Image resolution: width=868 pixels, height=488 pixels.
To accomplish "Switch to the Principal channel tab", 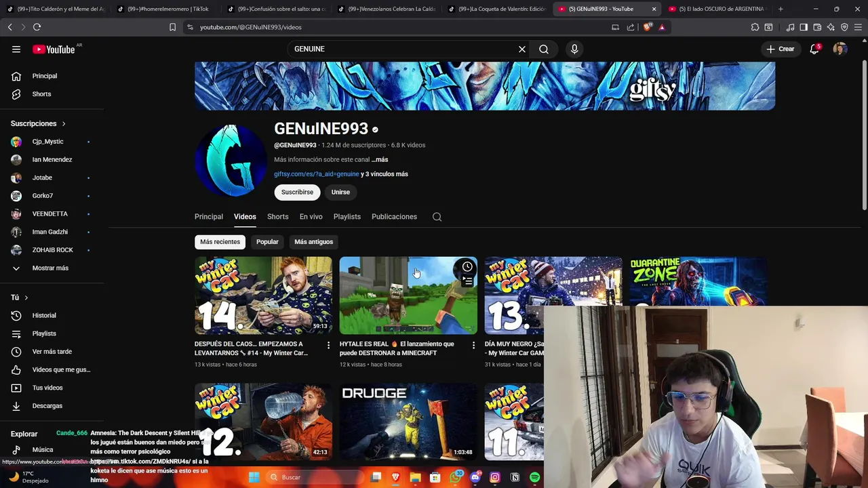I will pos(209,217).
